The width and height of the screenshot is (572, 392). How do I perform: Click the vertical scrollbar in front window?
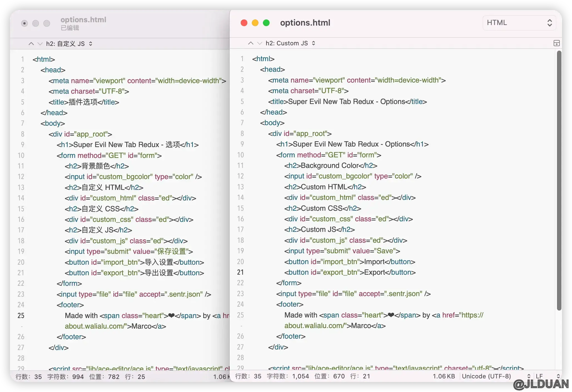(559, 180)
